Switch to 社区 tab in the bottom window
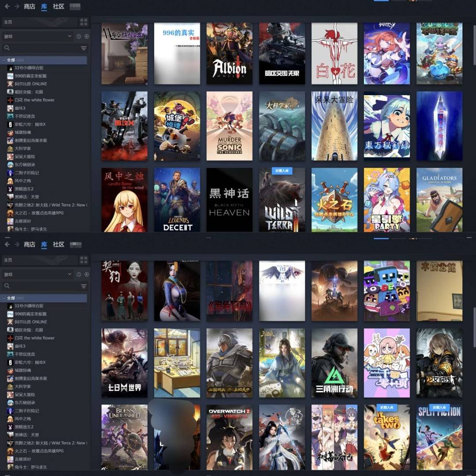 click(59, 244)
